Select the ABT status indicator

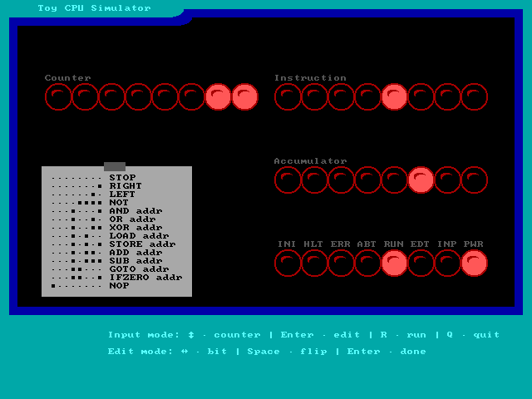point(367,264)
